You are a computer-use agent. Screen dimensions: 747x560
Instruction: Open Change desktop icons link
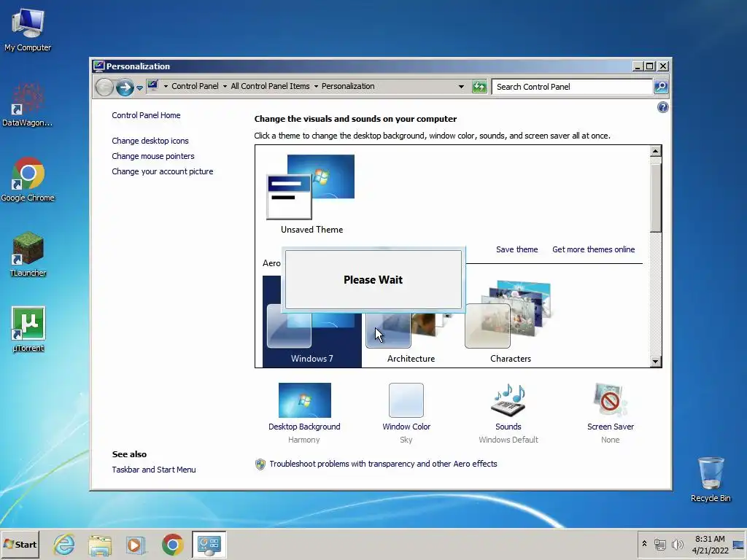click(x=150, y=141)
